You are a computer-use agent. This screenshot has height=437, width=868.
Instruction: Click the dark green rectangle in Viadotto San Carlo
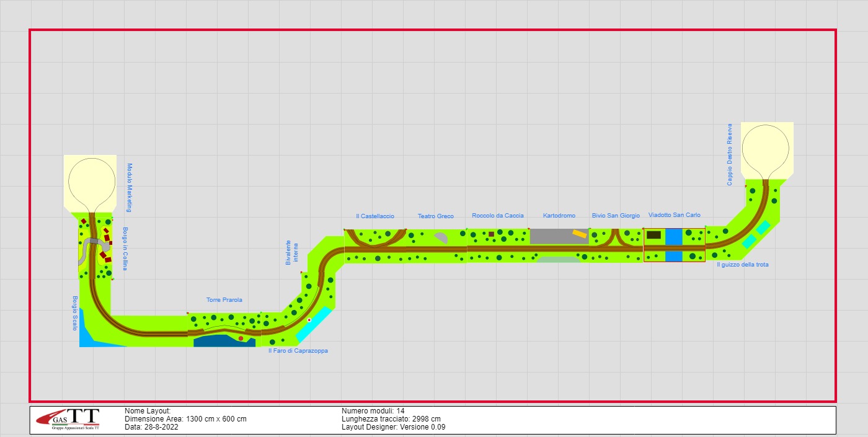(x=653, y=235)
